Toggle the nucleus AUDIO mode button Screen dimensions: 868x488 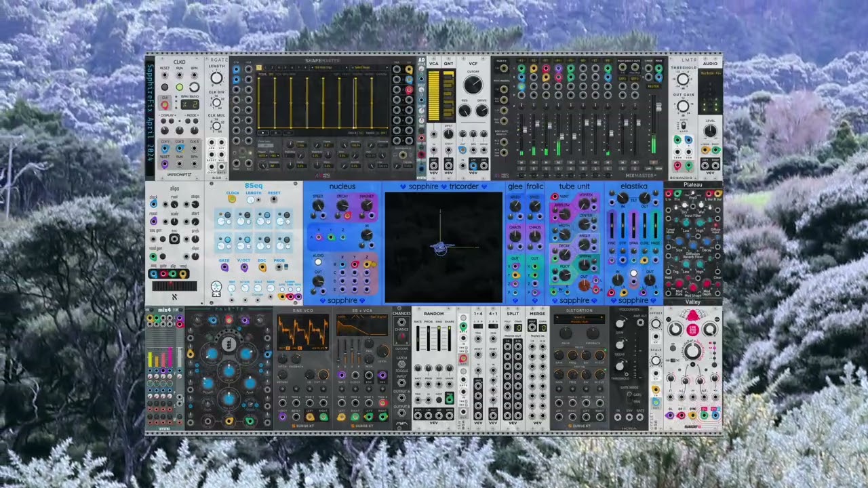coord(318,262)
